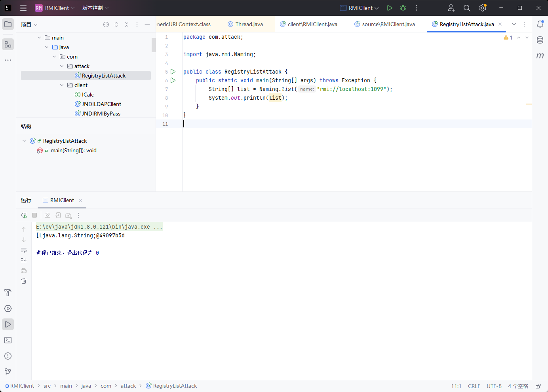The height and width of the screenshot is (392, 548).
Task: Toggle soft-wrap in the run console
Action: 24,250
